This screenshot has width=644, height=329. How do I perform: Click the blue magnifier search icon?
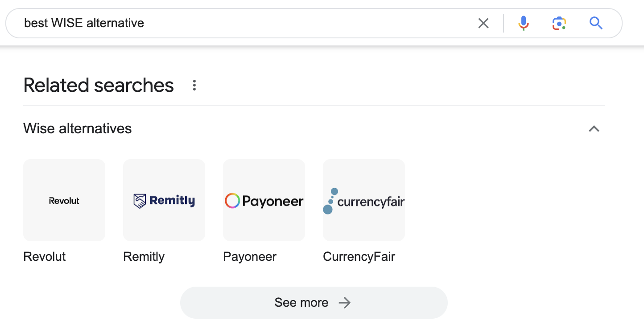point(596,23)
